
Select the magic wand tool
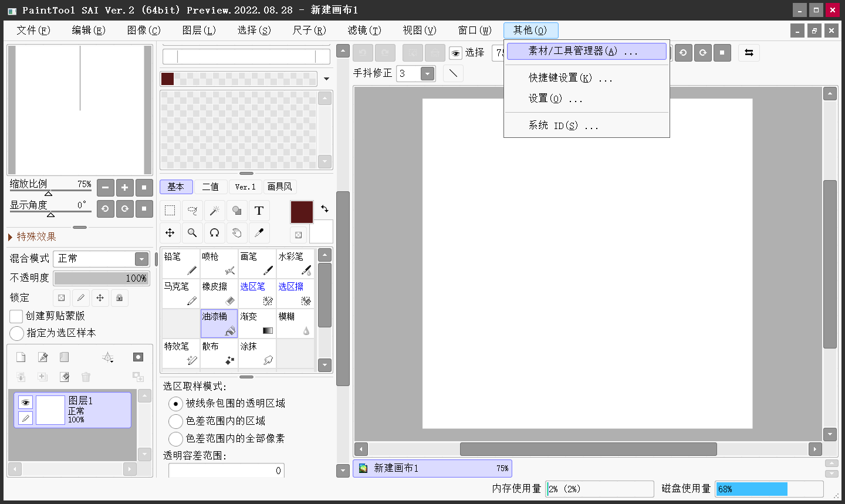click(x=215, y=211)
